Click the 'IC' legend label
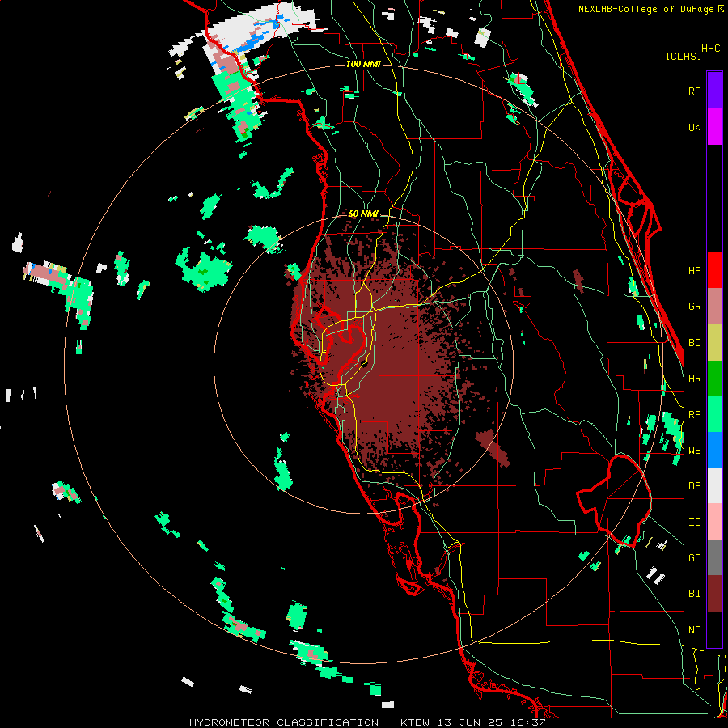 point(694,523)
